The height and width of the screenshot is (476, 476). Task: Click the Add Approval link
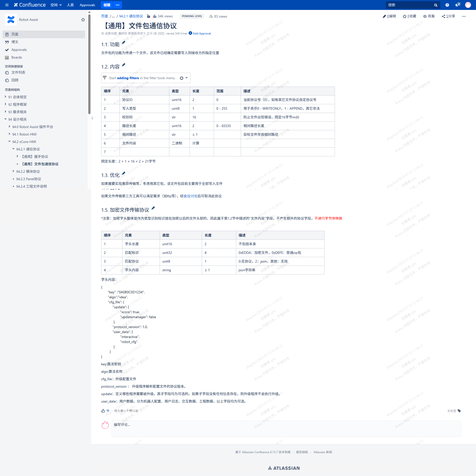pyautogui.click(x=202, y=34)
